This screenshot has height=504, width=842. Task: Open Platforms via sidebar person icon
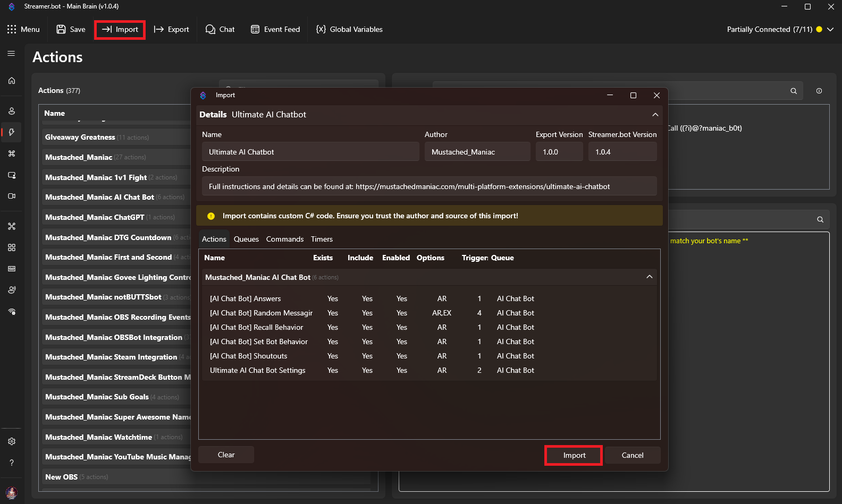[x=12, y=111]
